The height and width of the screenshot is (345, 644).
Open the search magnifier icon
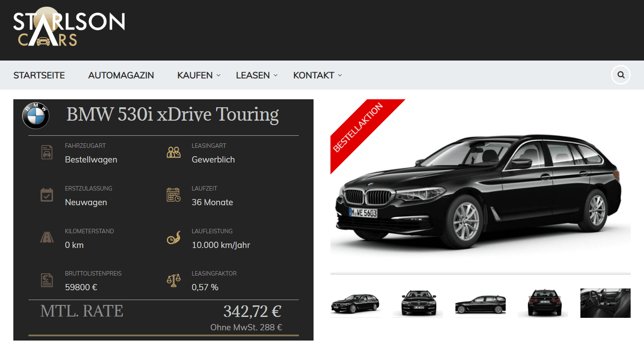click(x=621, y=75)
